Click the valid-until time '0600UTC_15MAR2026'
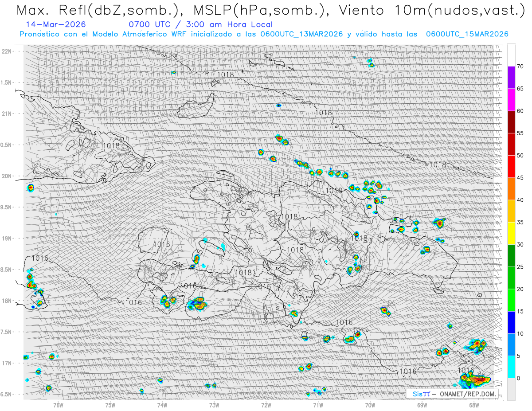The image size is (532, 411). (467, 34)
